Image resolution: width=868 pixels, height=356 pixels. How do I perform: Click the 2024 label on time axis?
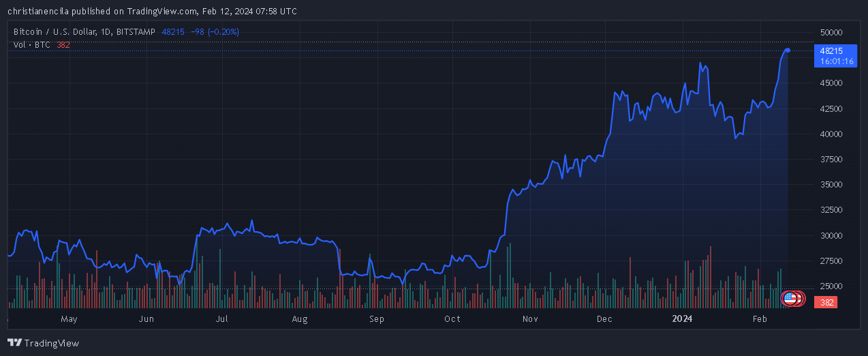pyautogui.click(x=682, y=318)
